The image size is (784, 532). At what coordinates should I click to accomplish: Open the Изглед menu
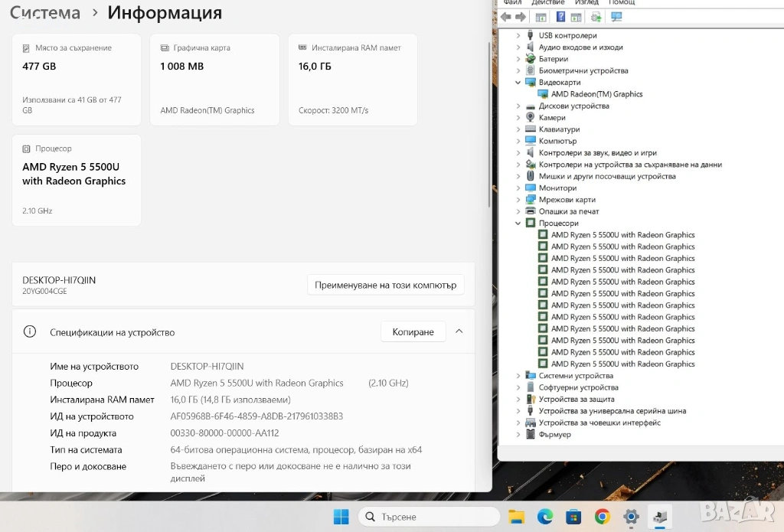586,2
